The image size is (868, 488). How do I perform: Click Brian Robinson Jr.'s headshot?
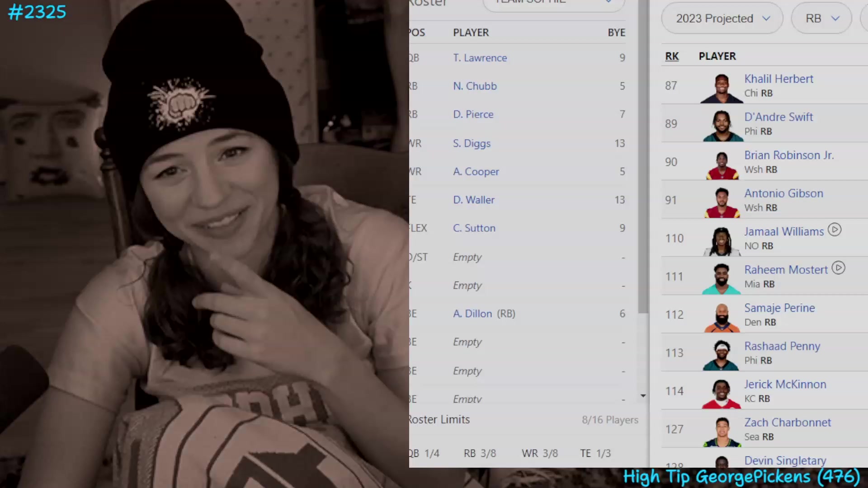click(722, 165)
